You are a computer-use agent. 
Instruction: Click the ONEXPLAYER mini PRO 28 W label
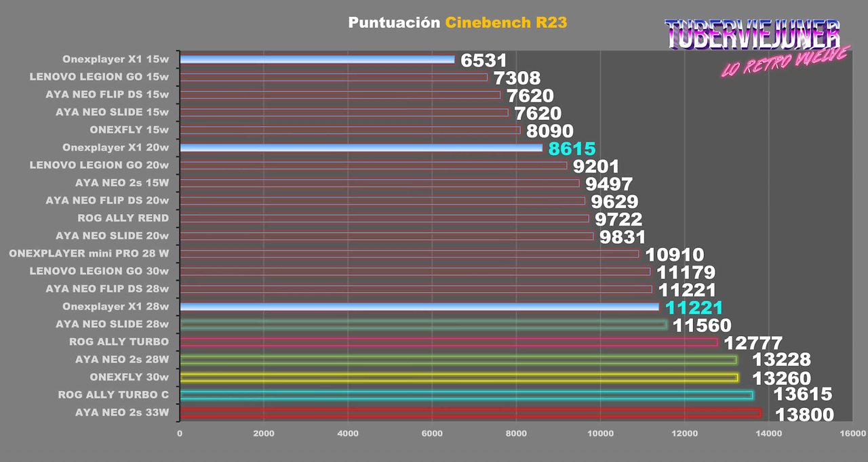click(x=89, y=253)
